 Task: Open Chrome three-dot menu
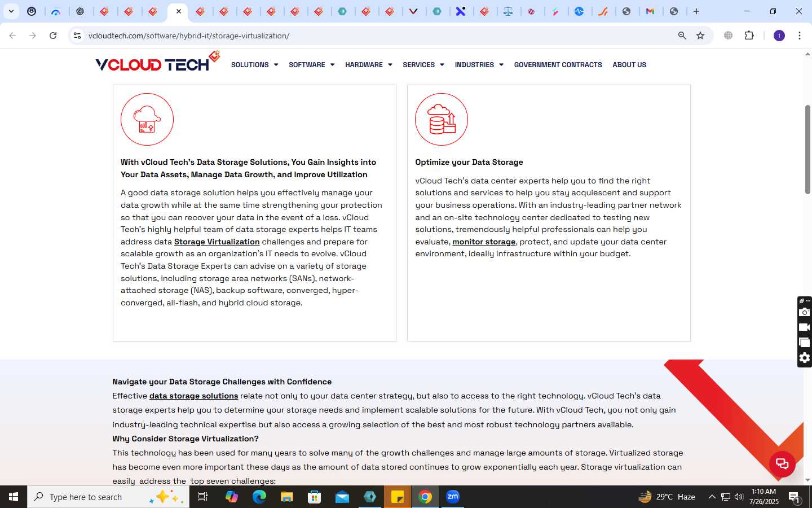click(x=800, y=36)
